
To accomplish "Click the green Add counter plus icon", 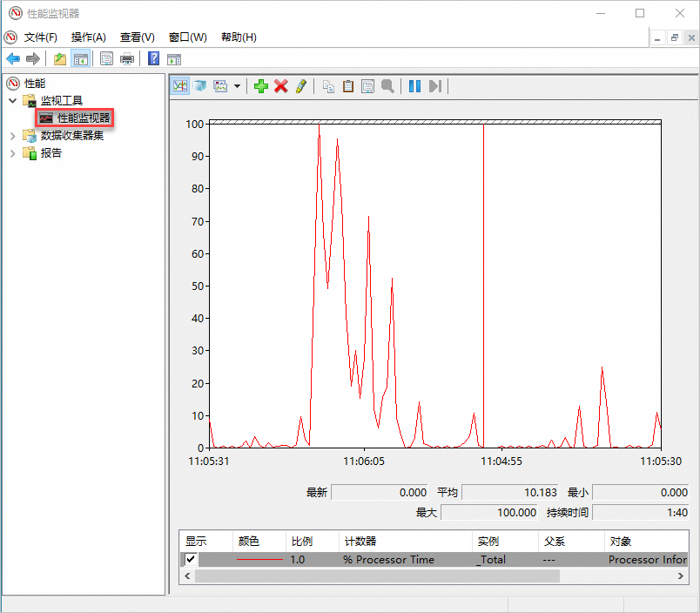I will [x=260, y=85].
